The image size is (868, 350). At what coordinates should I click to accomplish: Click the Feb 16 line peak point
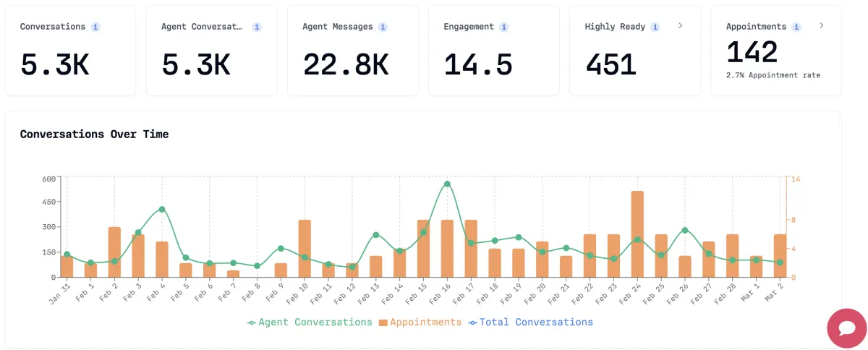coord(447,184)
